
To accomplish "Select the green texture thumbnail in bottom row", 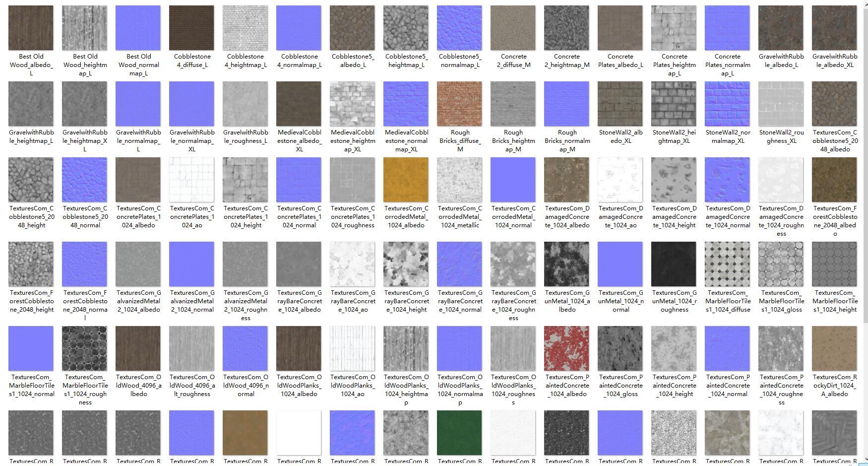I will point(459,432).
